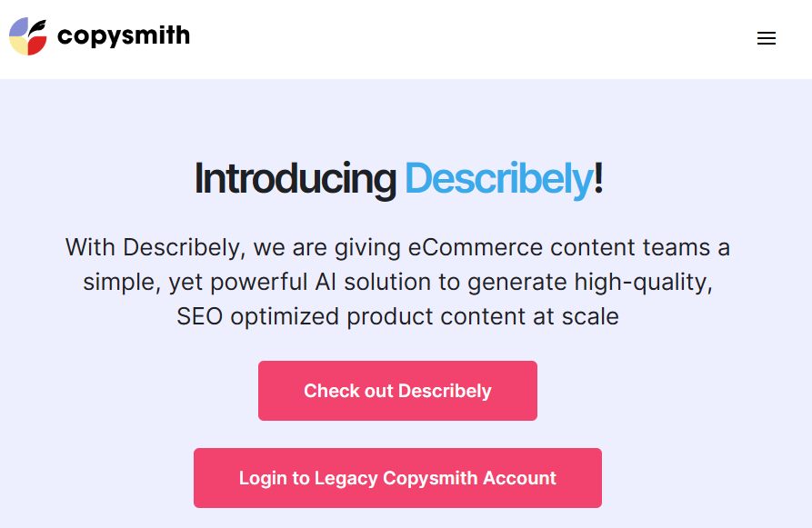This screenshot has width=812, height=528.
Task: Click the Copysmith quill logo icon
Action: tap(28, 36)
